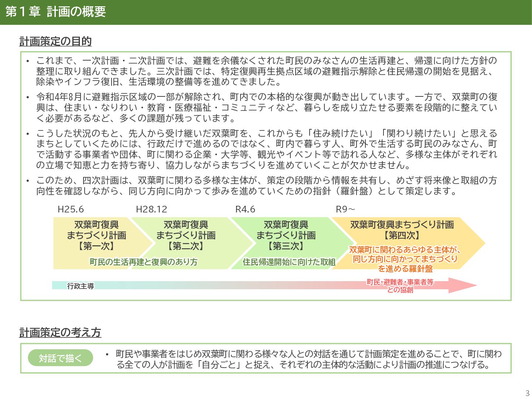Click orange text 'を進める羅針盤'
532x399 pixels.
click(405, 269)
